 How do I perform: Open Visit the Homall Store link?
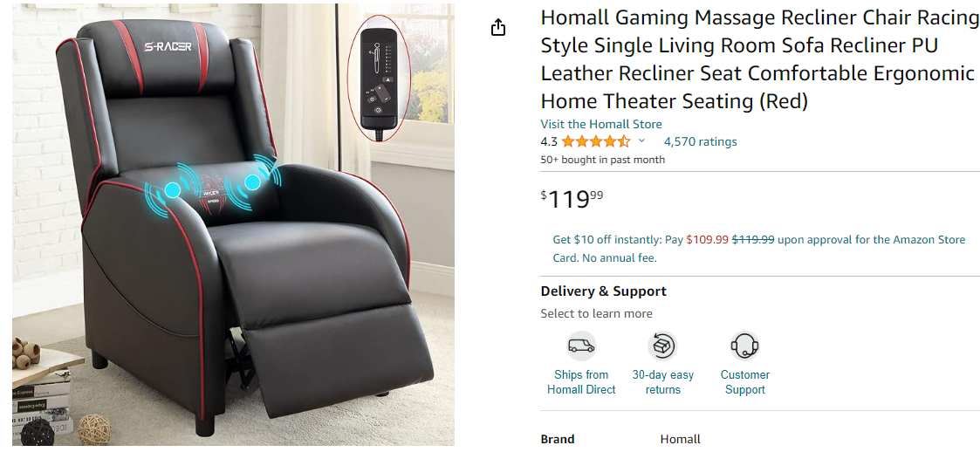(x=600, y=124)
